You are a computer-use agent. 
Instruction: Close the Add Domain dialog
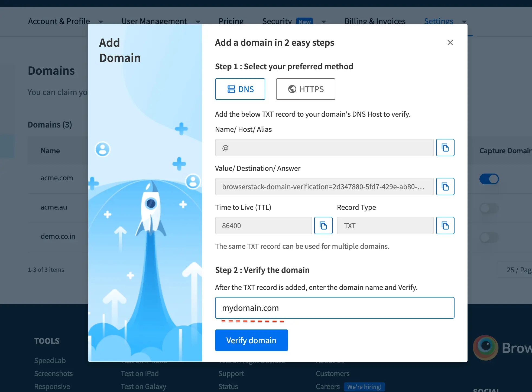450,43
